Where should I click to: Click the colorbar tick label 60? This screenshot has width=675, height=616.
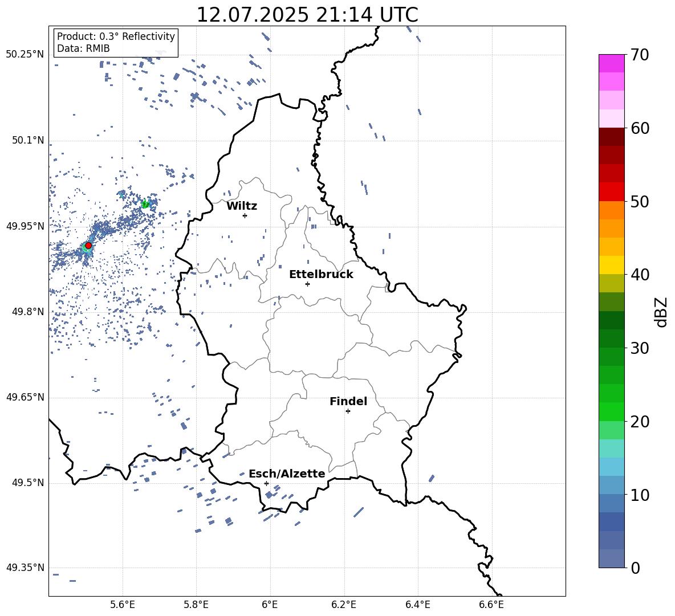(x=640, y=128)
